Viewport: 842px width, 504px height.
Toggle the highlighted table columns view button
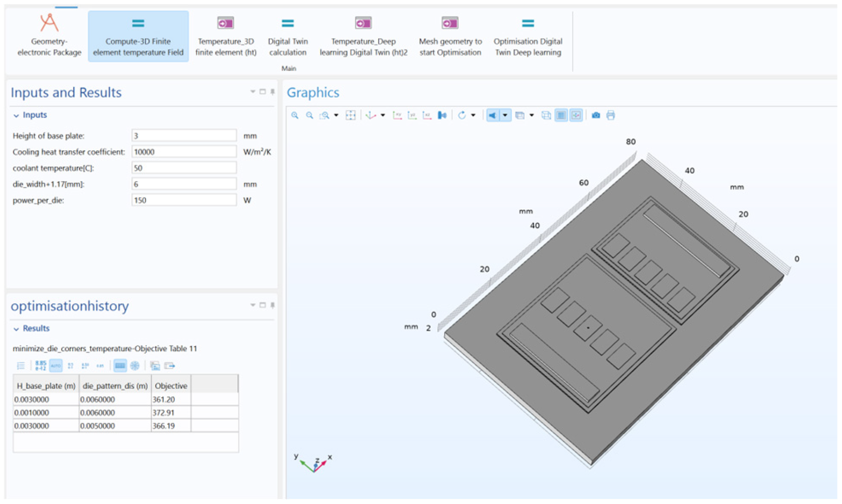(x=120, y=366)
